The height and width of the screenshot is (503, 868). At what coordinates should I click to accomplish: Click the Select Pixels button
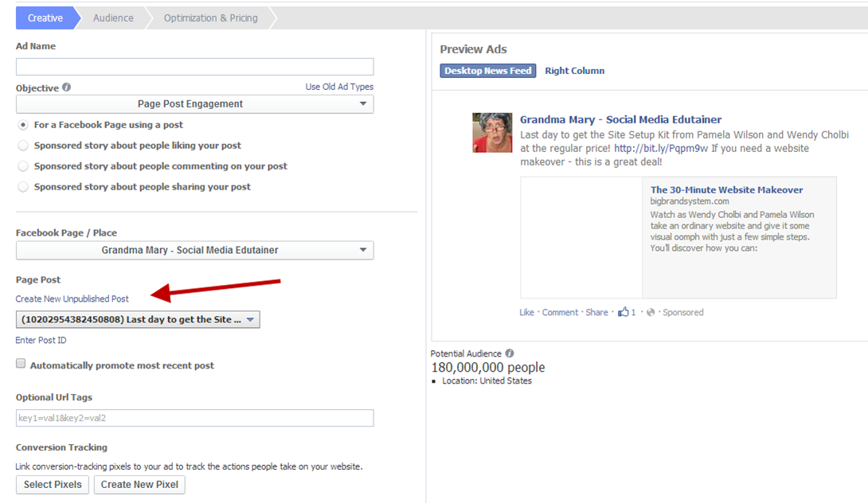click(53, 485)
